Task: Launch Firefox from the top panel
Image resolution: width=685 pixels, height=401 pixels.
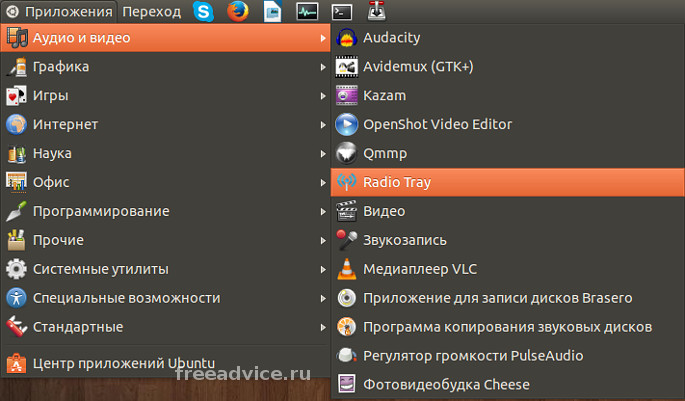Action: [x=238, y=11]
